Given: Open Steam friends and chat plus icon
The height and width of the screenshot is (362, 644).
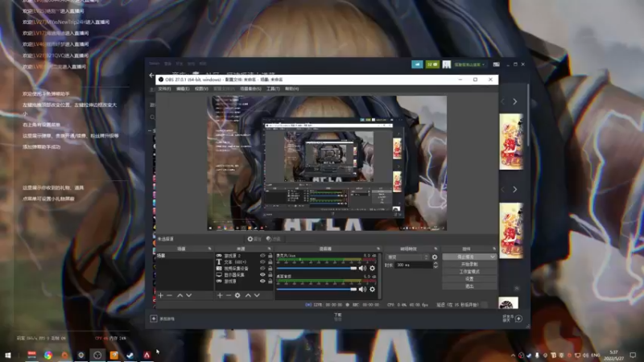Looking at the screenshot, I should [x=518, y=319].
